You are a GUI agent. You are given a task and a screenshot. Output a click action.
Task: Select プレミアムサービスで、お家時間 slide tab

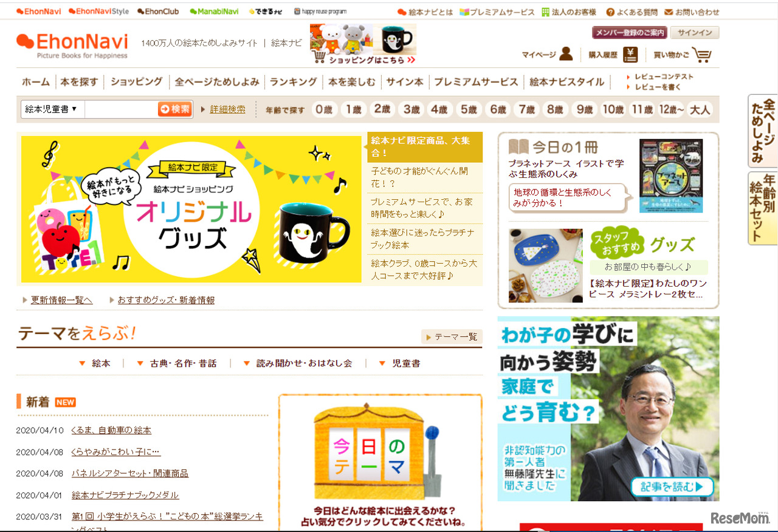[x=425, y=208]
